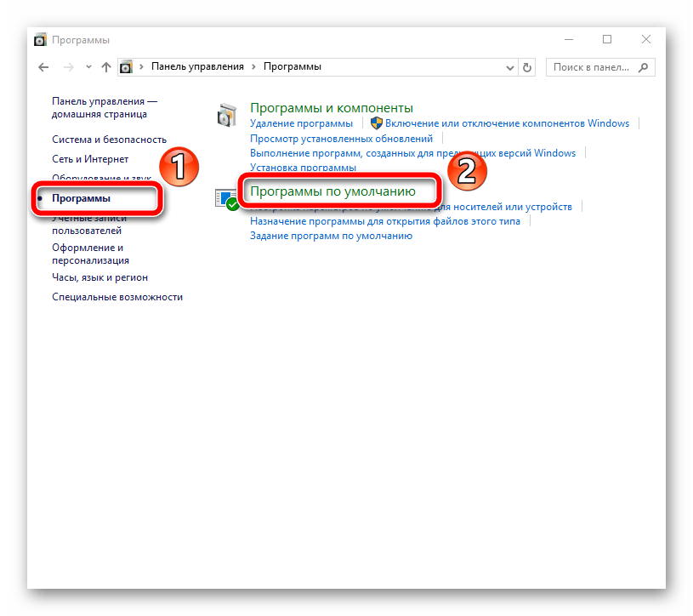Image resolution: width=693 pixels, height=616 pixels.
Task: Open Система и безопасность category
Action: 109,140
